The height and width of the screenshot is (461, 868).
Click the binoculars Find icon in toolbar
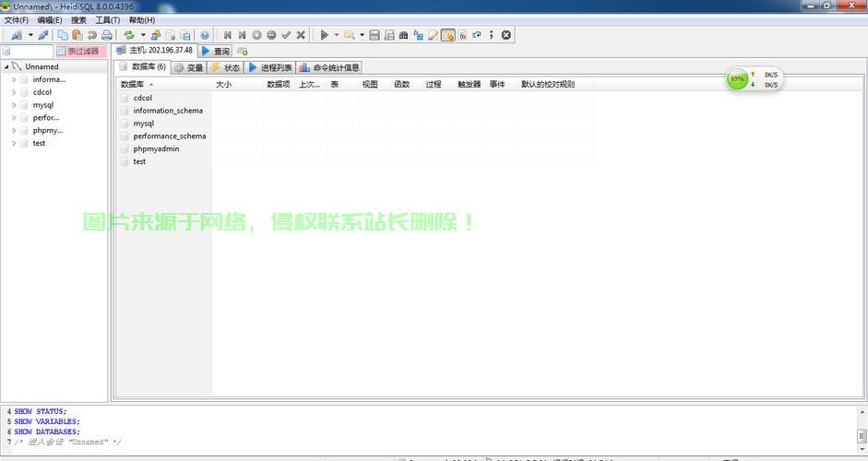point(404,35)
